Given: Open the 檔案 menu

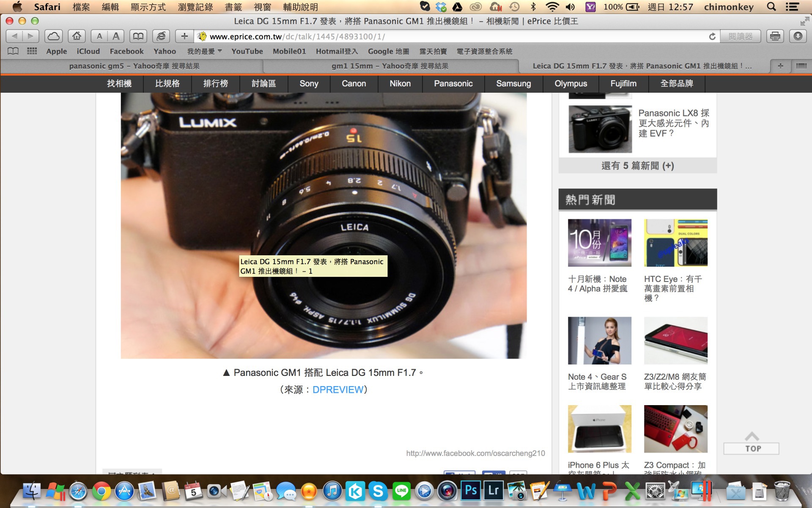Looking at the screenshot, I should [x=81, y=7].
